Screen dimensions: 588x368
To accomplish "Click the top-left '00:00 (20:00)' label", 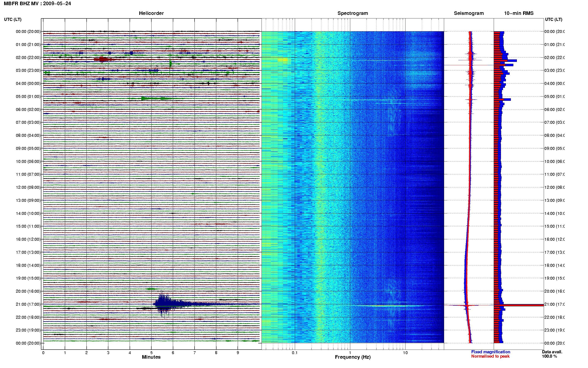I will [28, 32].
